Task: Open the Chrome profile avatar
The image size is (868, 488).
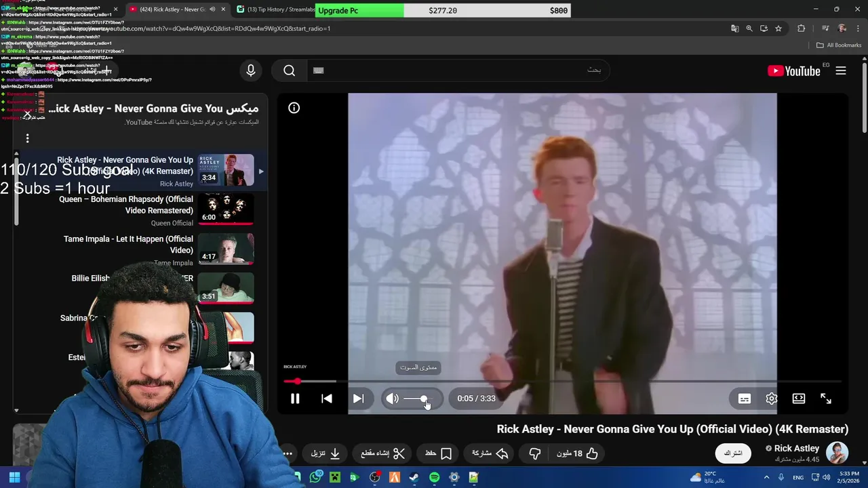Action: (x=842, y=28)
